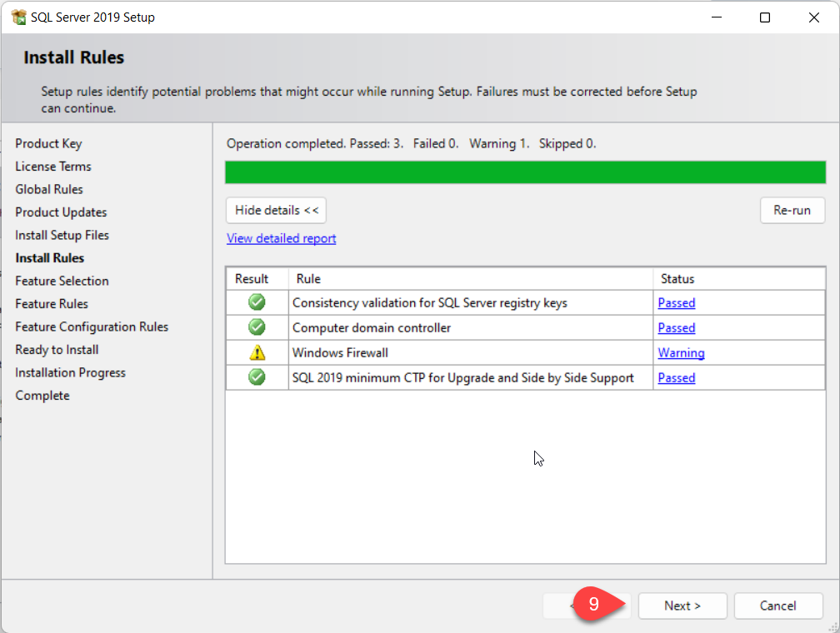
Task: Select Complete step in sidebar
Action: tap(42, 396)
